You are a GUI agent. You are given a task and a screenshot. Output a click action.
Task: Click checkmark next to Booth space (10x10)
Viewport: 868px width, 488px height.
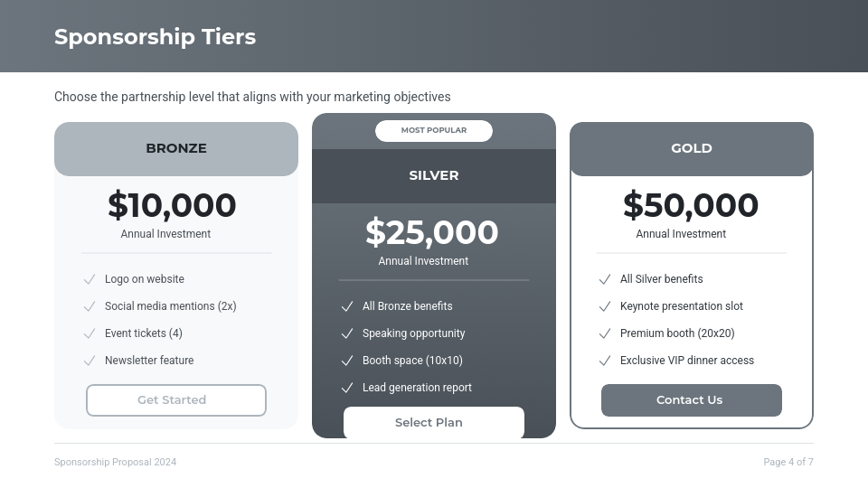[x=347, y=361]
